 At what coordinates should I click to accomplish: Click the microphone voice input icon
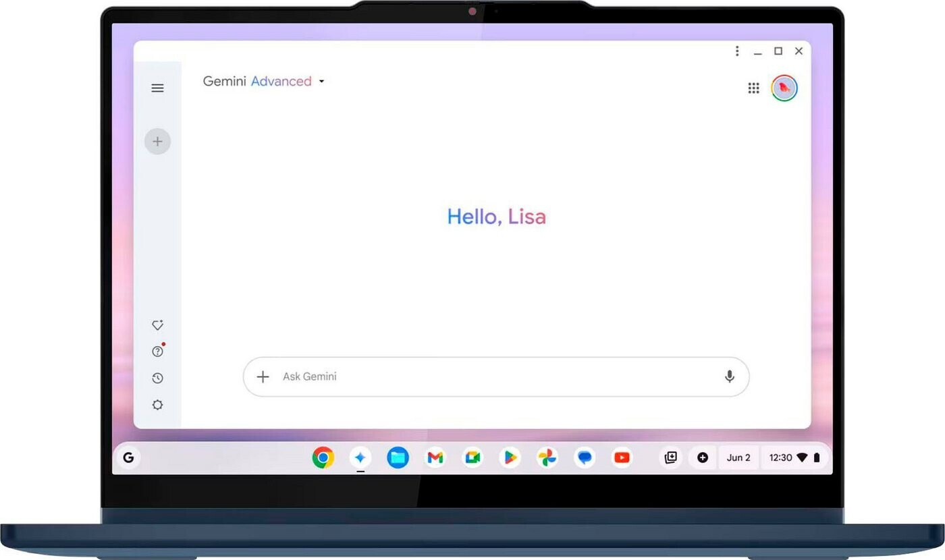(729, 376)
